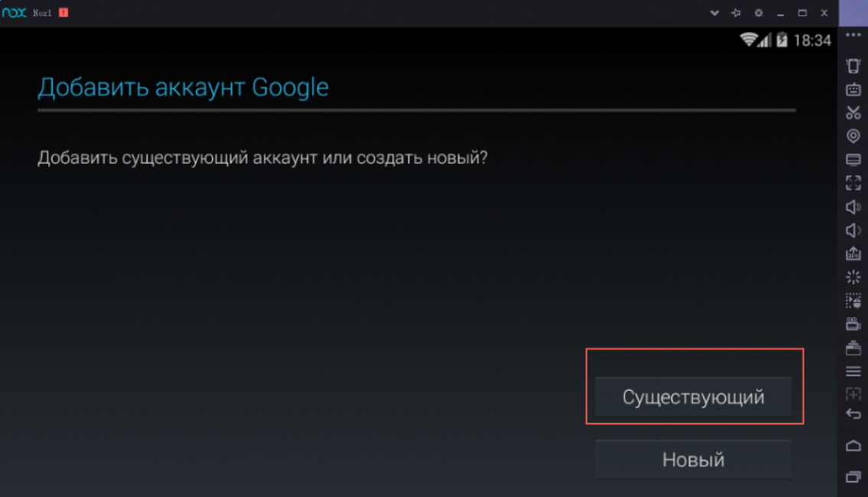Image resolution: width=868 pixels, height=497 pixels.
Task: Click the volume up speaker icon
Action: click(853, 206)
